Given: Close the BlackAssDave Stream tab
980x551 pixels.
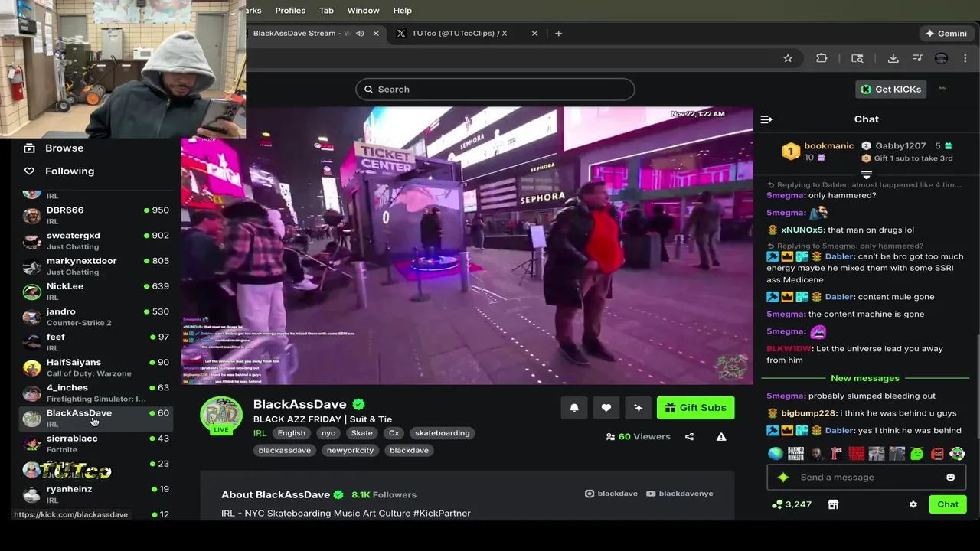Looking at the screenshot, I should click(x=376, y=34).
